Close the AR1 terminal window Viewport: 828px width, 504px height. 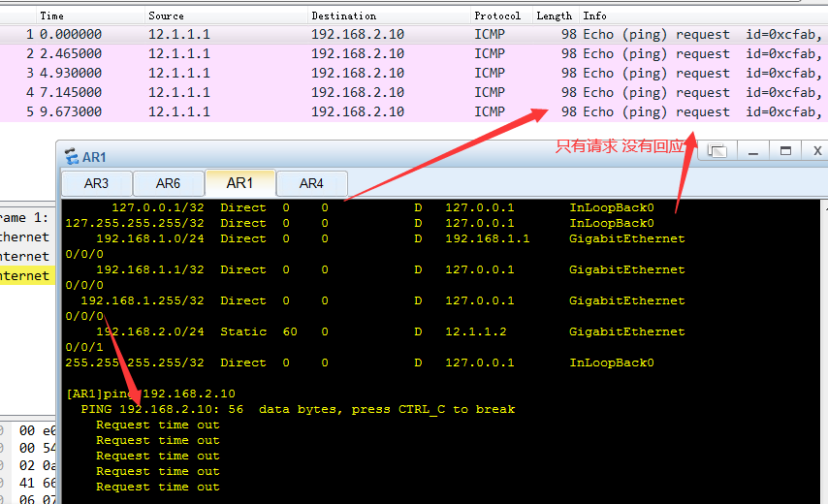(x=817, y=151)
